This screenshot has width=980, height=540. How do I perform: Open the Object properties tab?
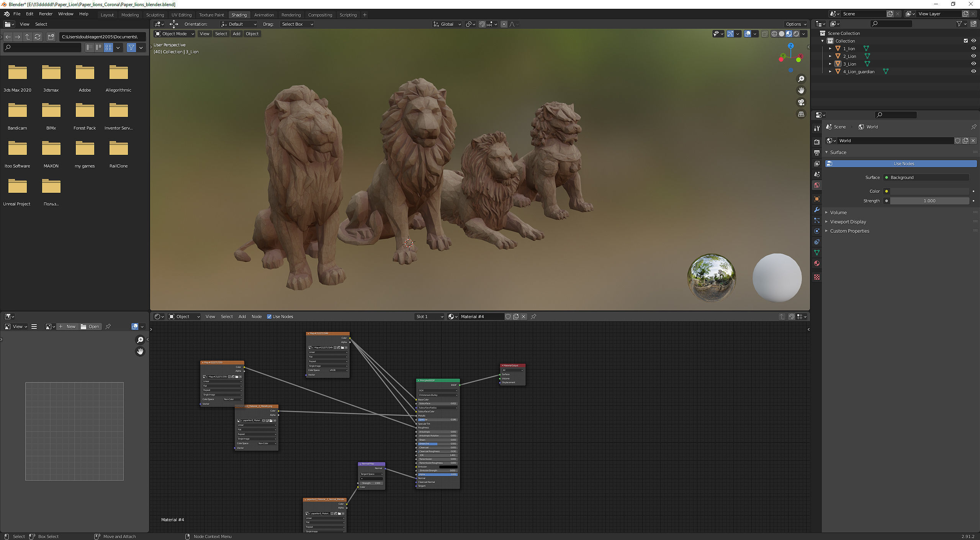coord(817,199)
